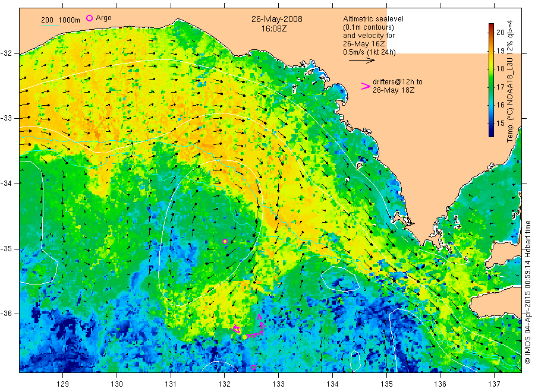Click the colorbar tick label 17
This screenshot has width=535, height=392.
tap(500, 87)
